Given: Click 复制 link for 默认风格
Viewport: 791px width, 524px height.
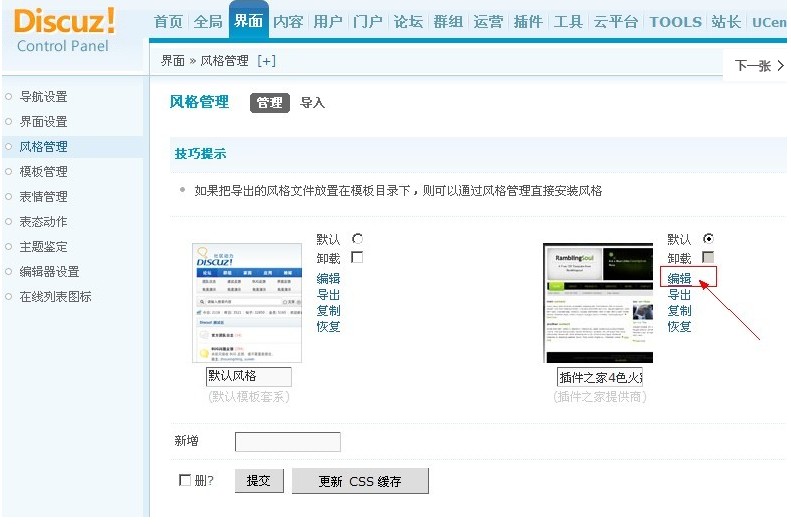Looking at the screenshot, I should coord(328,311).
